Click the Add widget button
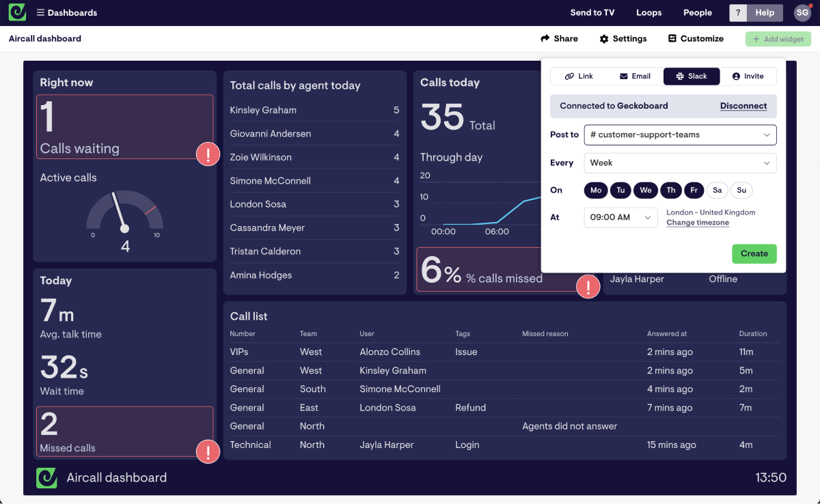This screenshot has width=820, height=504. 778,39
